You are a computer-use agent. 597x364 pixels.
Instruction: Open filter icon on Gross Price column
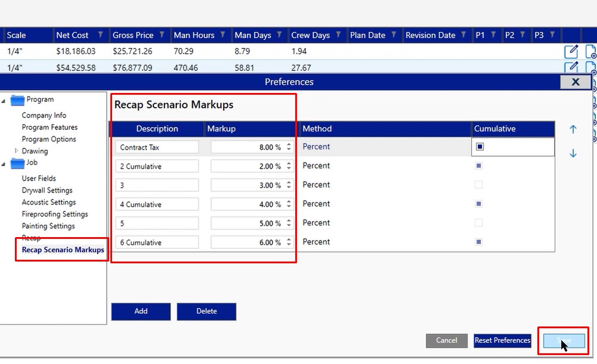coord(163,35)
